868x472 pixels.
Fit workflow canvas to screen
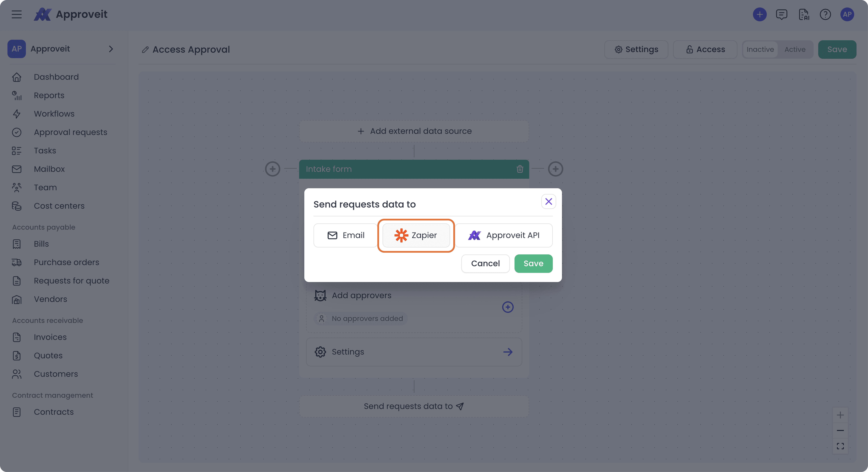(840, 446)
